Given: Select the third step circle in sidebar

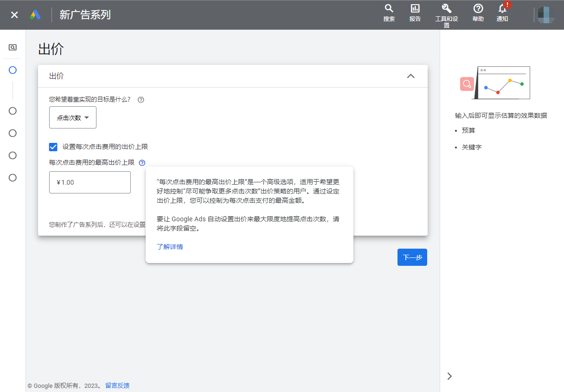Looking at the screenshot, I should 13,133.
